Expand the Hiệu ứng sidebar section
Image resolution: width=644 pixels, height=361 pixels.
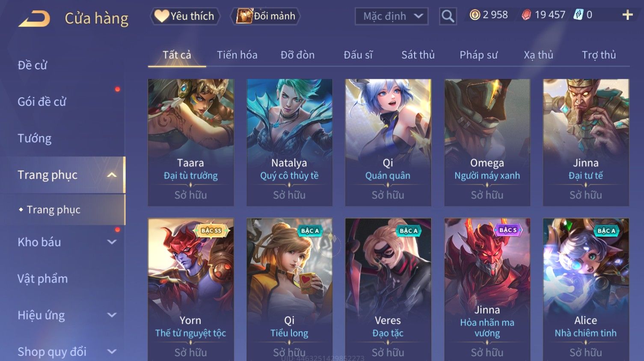(x=112, y=315)
